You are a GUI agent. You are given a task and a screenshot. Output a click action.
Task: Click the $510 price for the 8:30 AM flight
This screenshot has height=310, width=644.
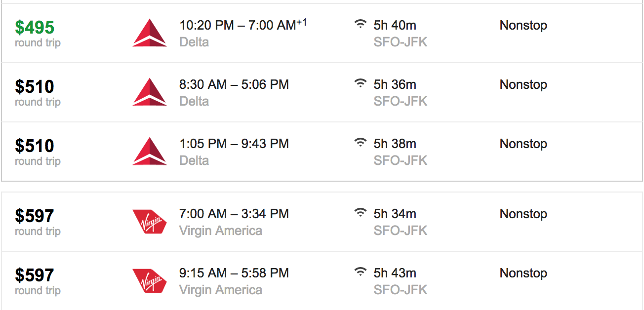click(35, 87)
